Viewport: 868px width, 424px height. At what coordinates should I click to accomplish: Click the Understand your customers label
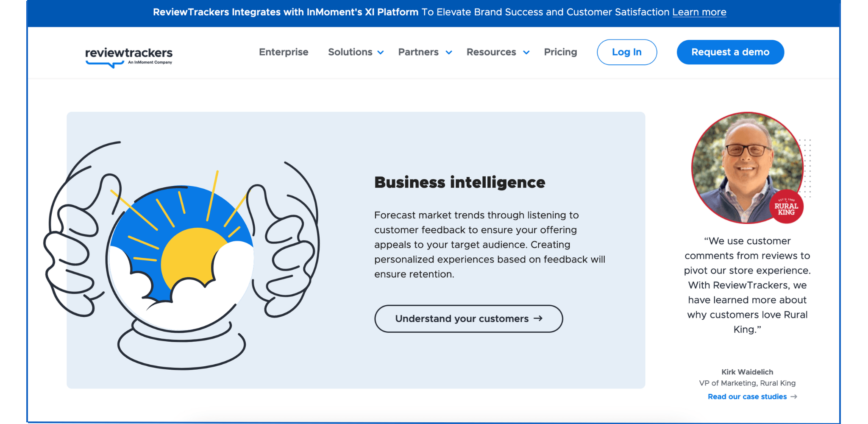tap(462, 319)
